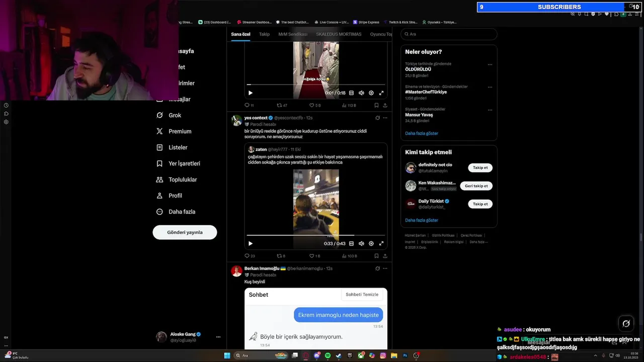This screenshot has height=362, width=644.
Task: Follow back Ken Wakashimaz
Action: (476, 186)
